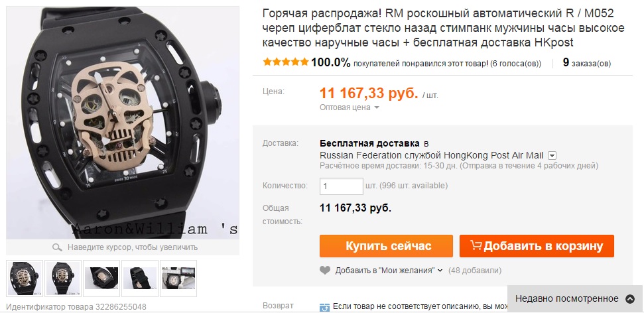The width and height of the screenshot is (644, 313).
Task: Open the Недавно посмотренное panel
Action: tap(576, 299)
